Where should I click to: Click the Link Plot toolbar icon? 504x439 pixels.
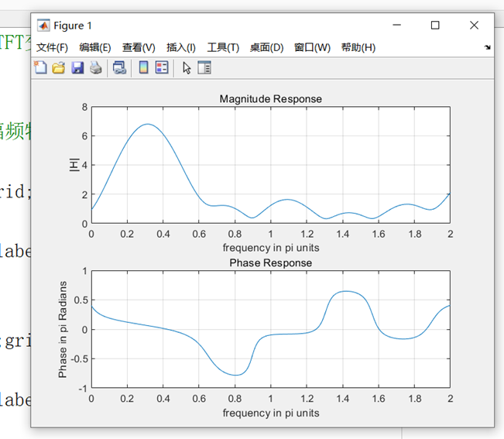(119, 68)
